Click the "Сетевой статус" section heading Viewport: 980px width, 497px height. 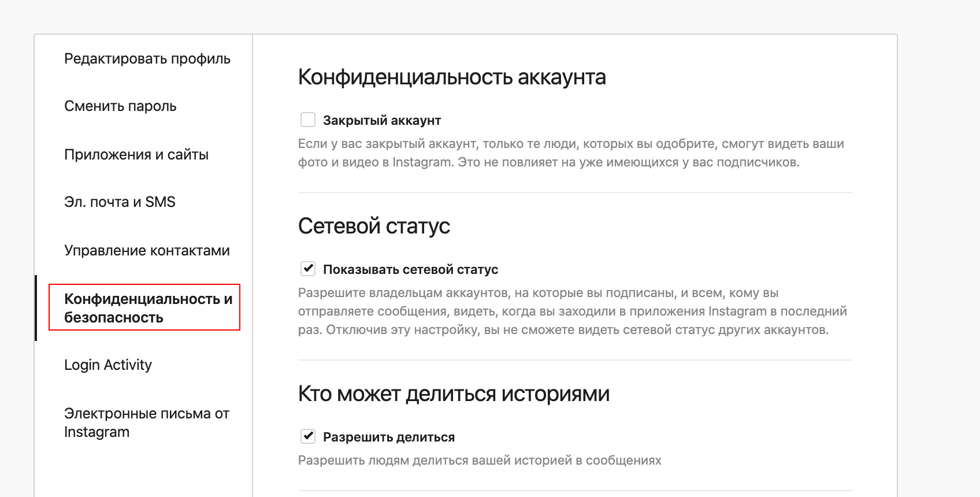pos(374,227)
